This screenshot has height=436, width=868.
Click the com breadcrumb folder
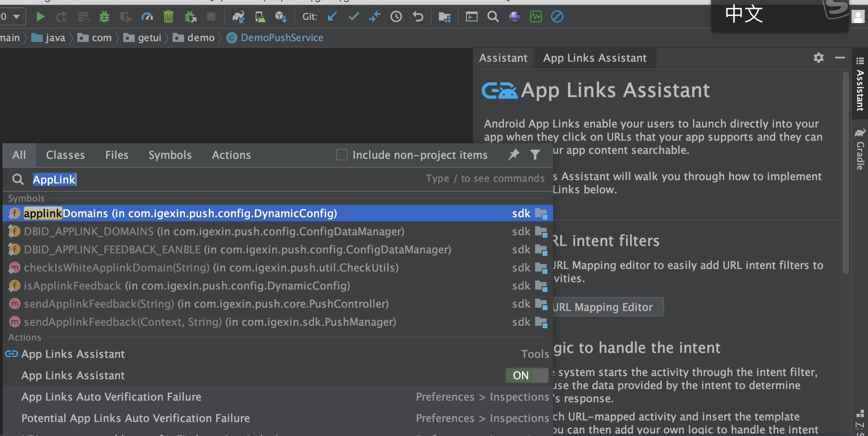tap(95, 38)
